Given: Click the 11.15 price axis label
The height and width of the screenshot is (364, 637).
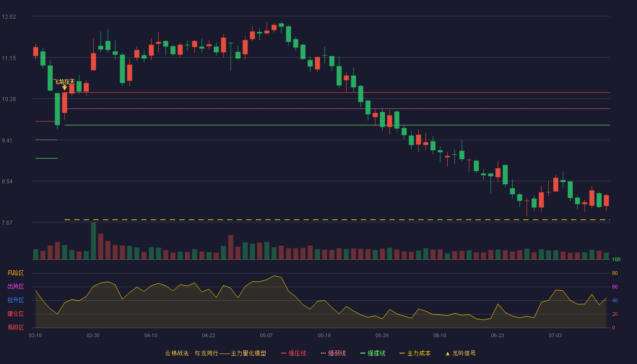Looking at the screenshot, I should point(9,58).
